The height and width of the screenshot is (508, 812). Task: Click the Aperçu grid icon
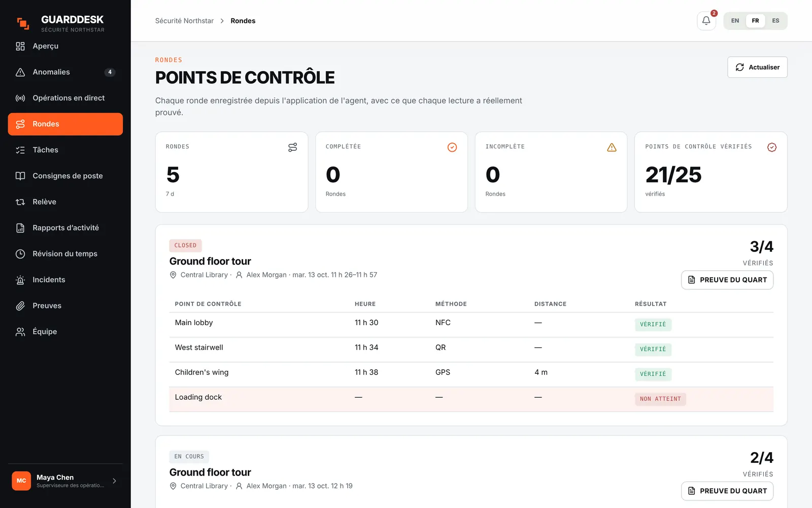pyautogui.click(x=20, y=46)
